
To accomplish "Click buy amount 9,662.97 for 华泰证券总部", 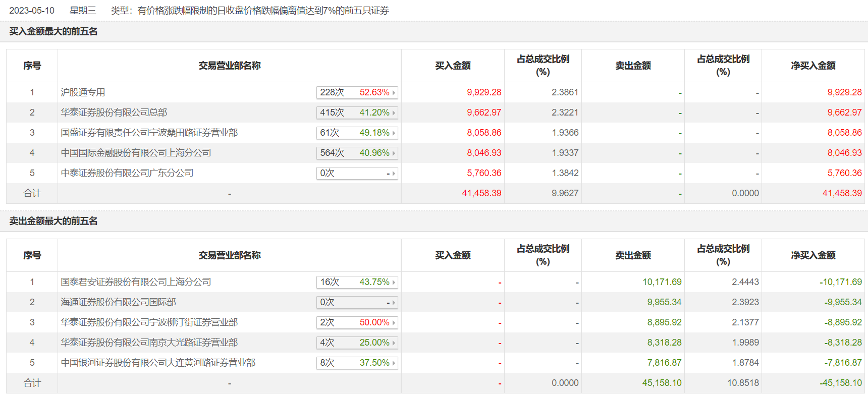I will (484, 112).
